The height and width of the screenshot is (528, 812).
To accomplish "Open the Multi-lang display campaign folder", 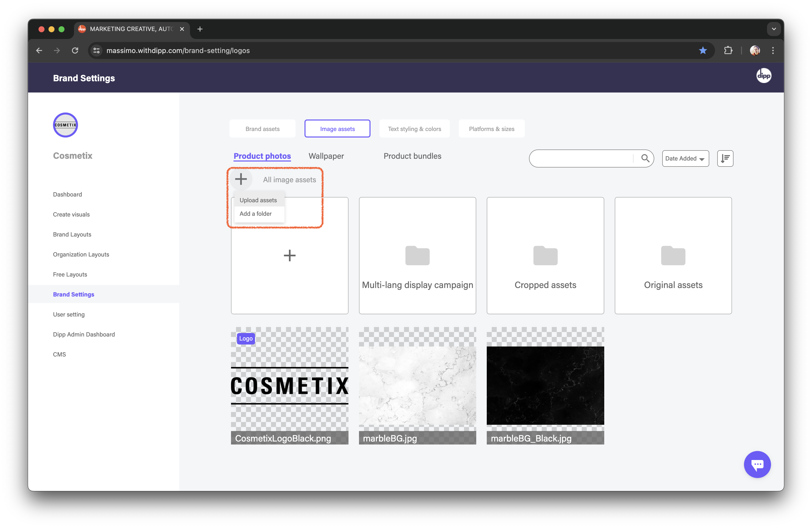I will coord(417,255).
